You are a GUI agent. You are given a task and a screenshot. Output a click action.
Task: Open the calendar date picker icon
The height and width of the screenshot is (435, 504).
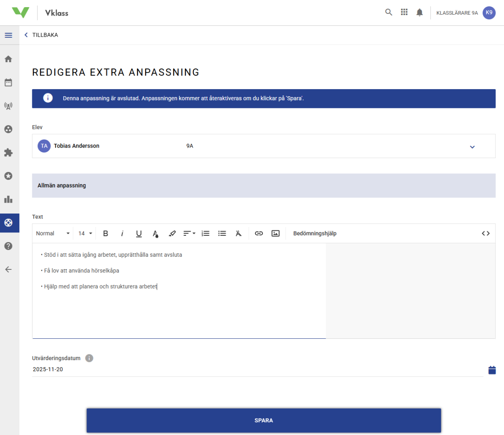click(492, 370)
